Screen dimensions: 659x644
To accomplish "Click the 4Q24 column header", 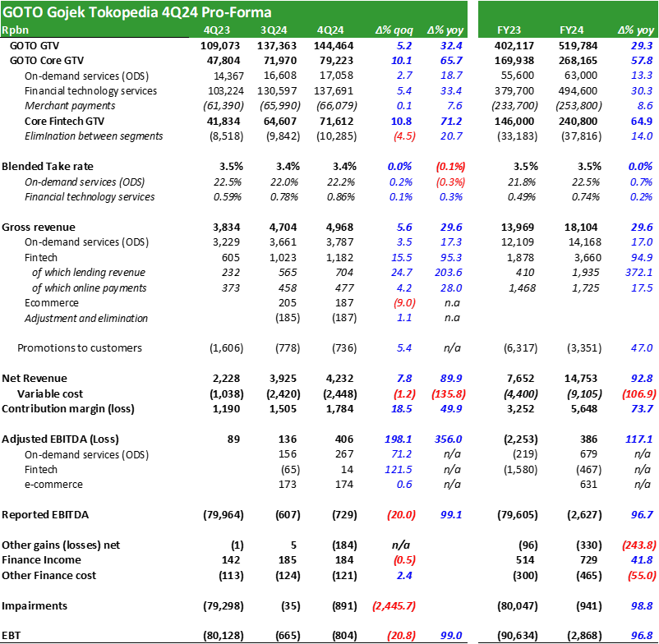I will coord(330,30).
